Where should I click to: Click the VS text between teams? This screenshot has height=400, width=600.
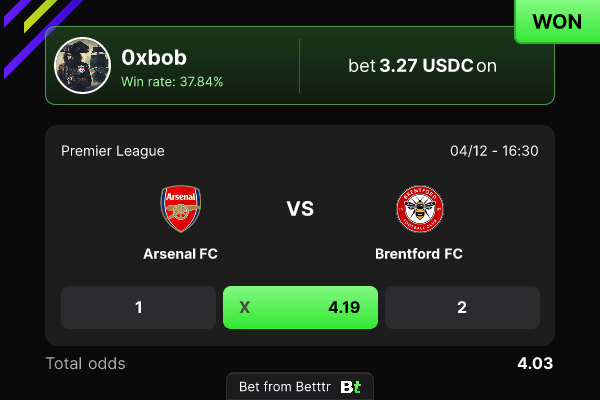coord(300,209)
